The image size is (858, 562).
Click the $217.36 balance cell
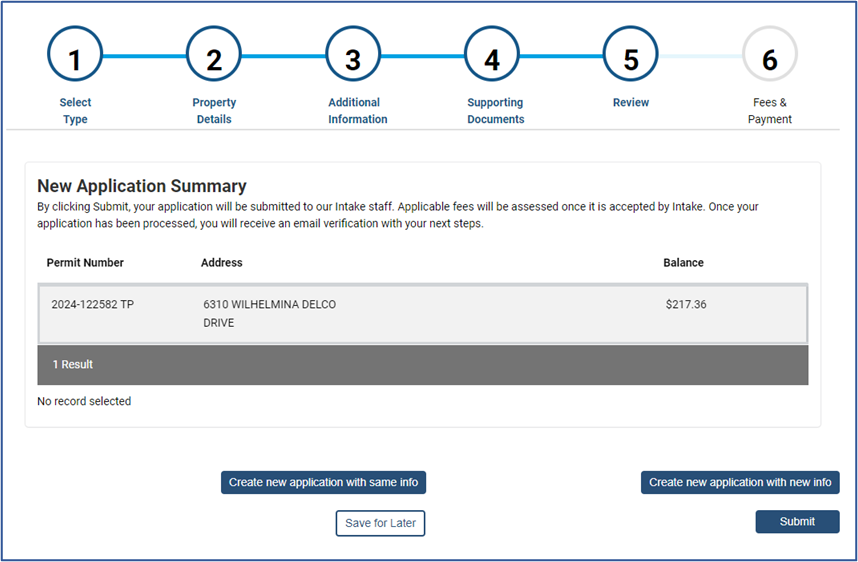point(685,305)
